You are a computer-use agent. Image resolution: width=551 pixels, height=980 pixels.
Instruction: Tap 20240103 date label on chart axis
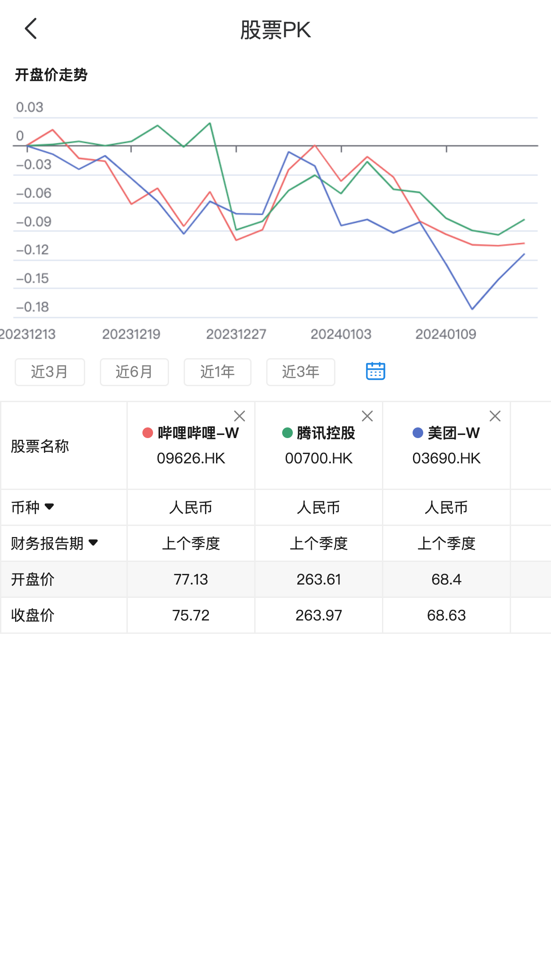coord(341,334)
